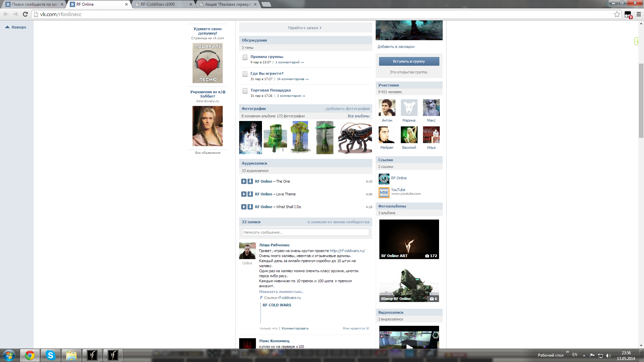This screenshot has height=362, width=644.
Task: Open a new browser tab
Action: pyautogui.click(x=266, y=4)
